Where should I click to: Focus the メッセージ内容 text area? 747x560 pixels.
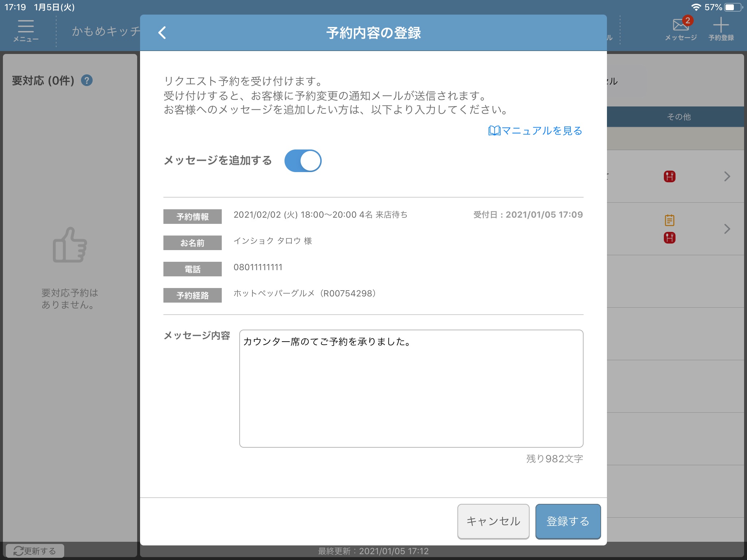pyautogui.click(x=411, y=389)
